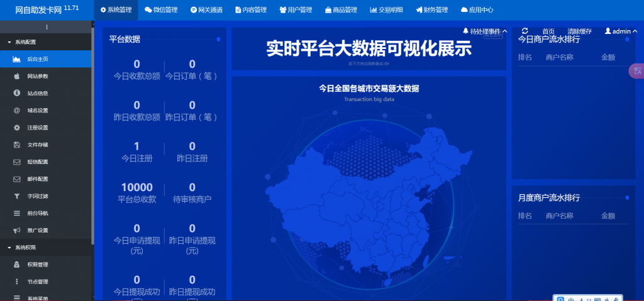Open the 网站参数 apple icon item

[17, 76]
